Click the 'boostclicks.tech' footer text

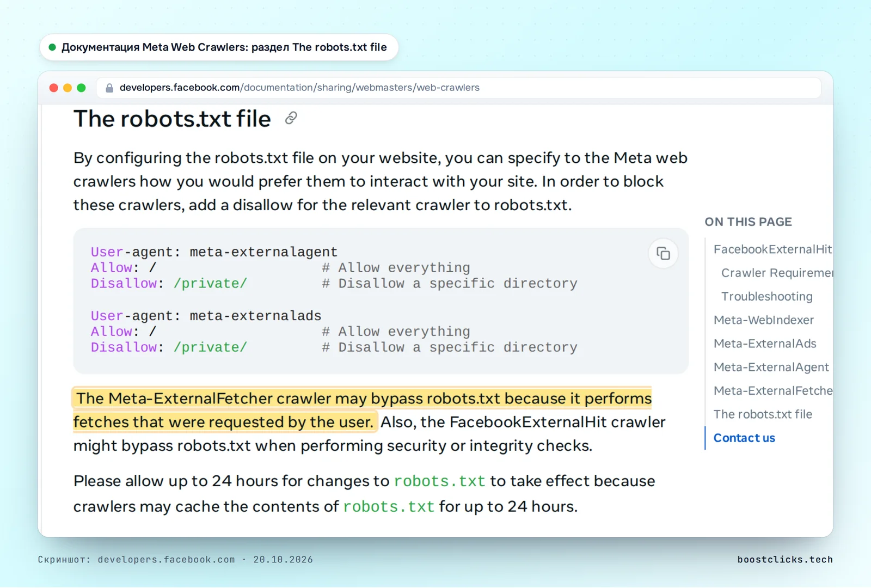pyautogui.click(x=785, y=559)
